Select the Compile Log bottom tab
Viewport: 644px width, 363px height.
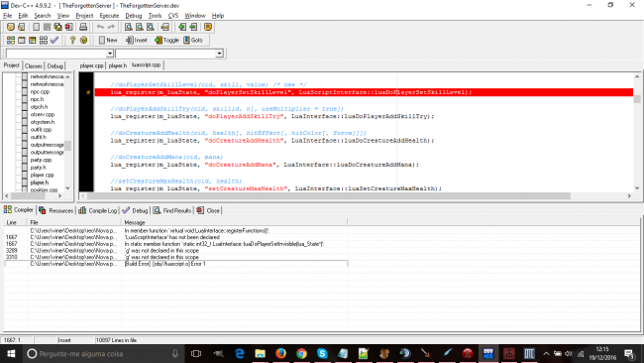(x=98, y=210)
